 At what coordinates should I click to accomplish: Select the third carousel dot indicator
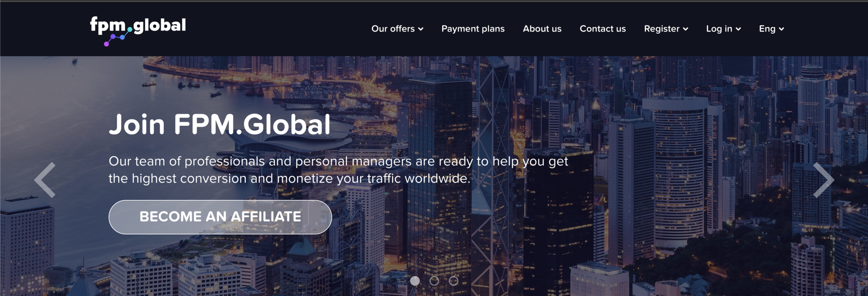(453, 281)
